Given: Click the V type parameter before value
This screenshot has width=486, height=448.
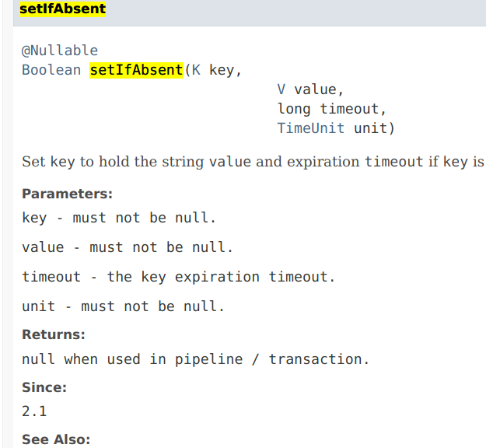Looking at the screenshot, I should (281, 89).
